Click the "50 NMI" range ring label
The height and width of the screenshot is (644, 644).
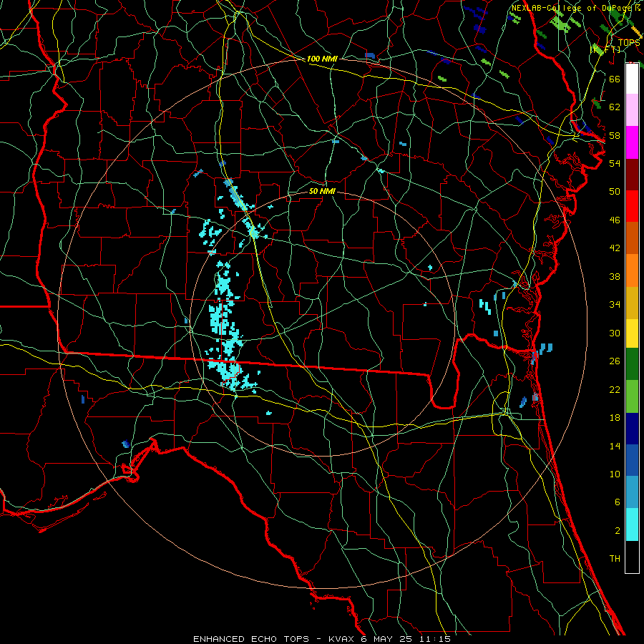click(322, 191)
